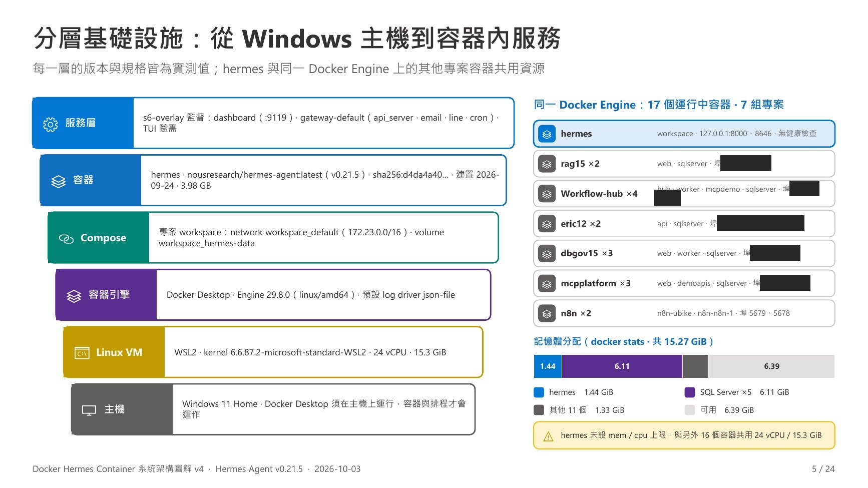Click the dark gray 其他 11 個 legend swatch
The height and width of the screenshot is (488, 868).
pyautogui.click(x=539, y=410)
